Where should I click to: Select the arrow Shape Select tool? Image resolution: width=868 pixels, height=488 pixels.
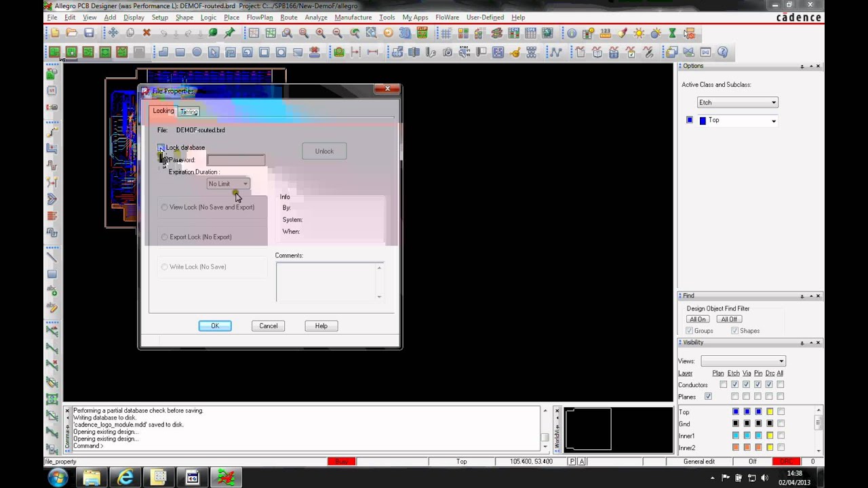point(214,52)
